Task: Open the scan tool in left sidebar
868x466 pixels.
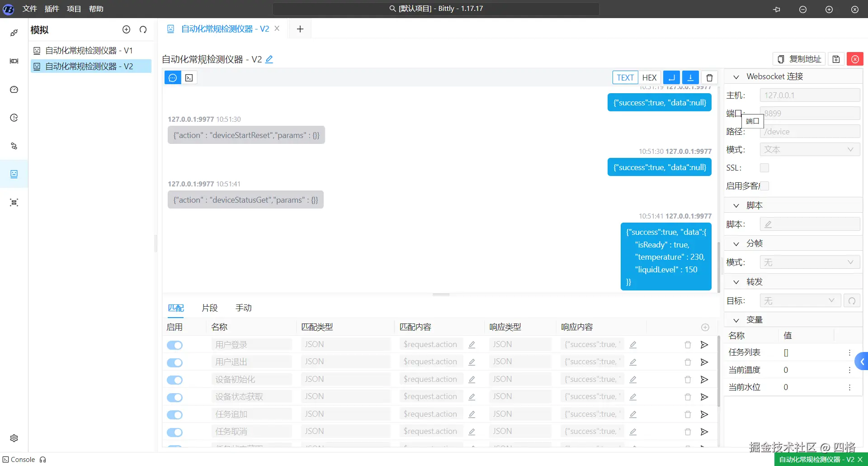Action: (14, 202)
